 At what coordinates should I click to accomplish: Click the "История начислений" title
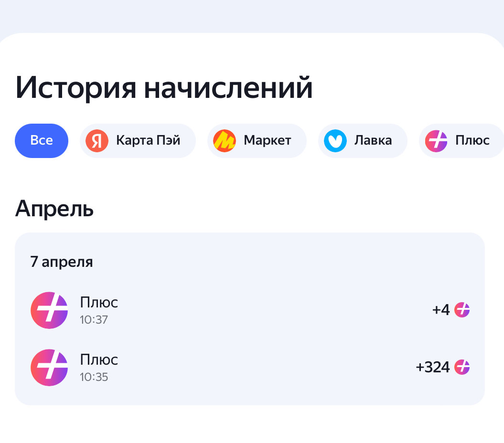click(x=164, y=88)
